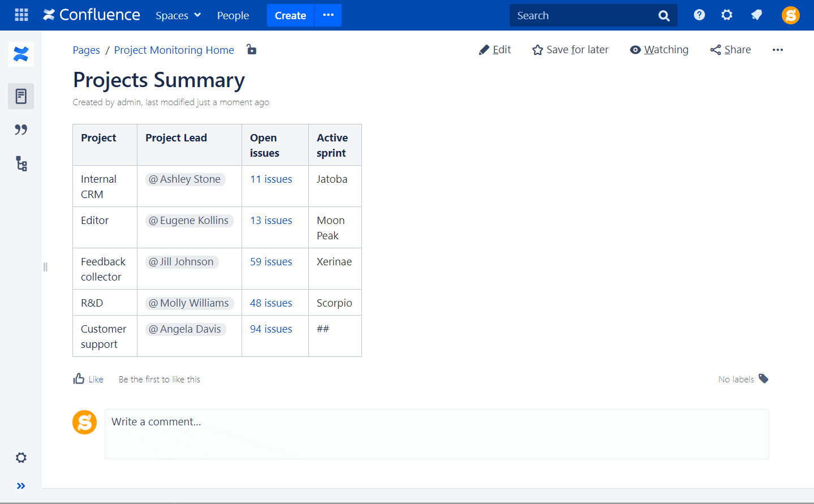Navigate to Project Monitoring Home breadcrumb
The width and height of the screenshot is (814, 504).
tap(174, 50)
